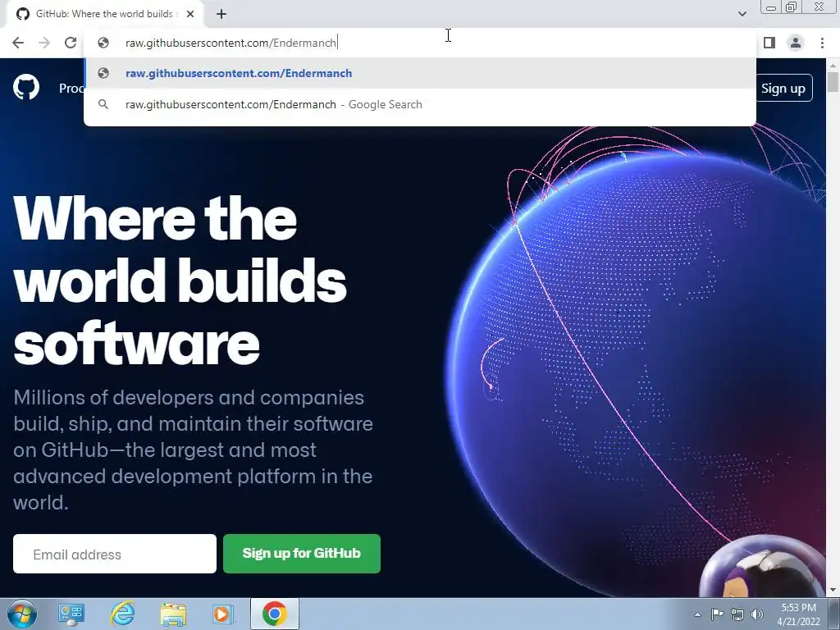Click the Where the world builds software heading
The width and height of the screenshot is (840, 630).
coord(180,281)
